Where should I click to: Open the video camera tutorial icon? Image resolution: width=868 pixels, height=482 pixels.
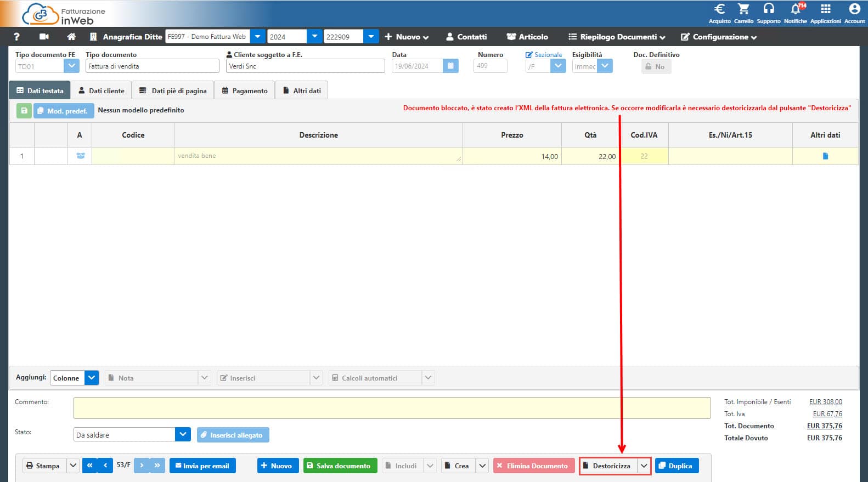44,37
